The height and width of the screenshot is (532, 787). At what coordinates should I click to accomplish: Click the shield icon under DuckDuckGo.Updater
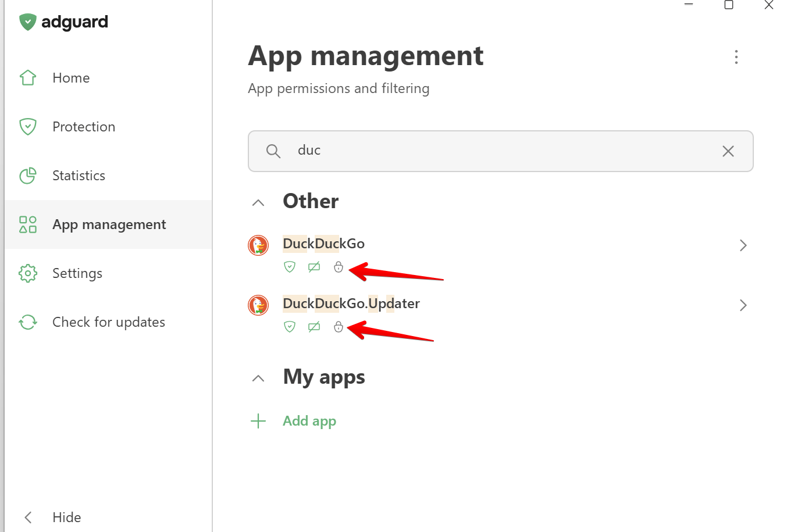click(290, 327)
